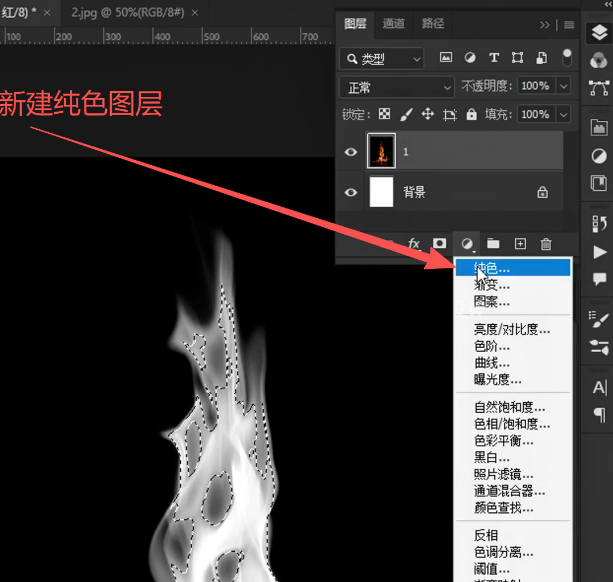Lock all with padlock icon

[x=471, y=114]
